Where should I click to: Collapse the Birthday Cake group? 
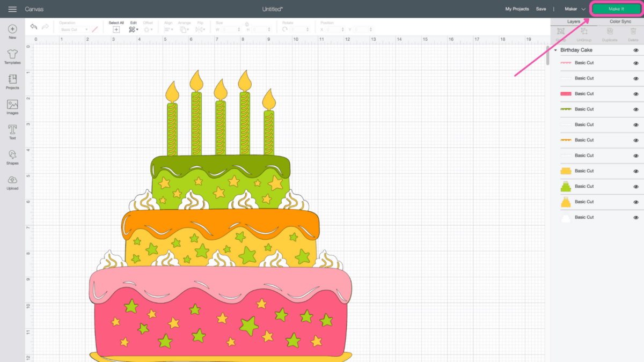point(555,50)
